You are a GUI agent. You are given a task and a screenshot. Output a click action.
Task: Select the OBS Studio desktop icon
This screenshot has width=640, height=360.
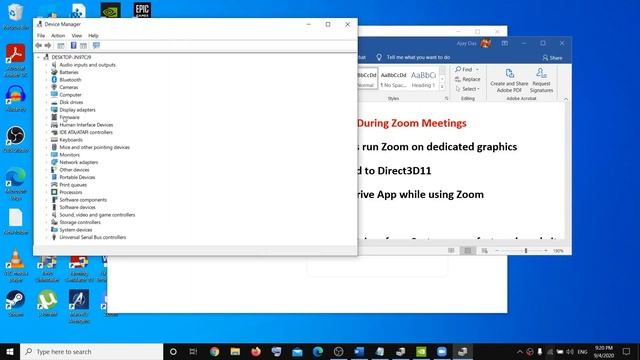pos(16,139)
